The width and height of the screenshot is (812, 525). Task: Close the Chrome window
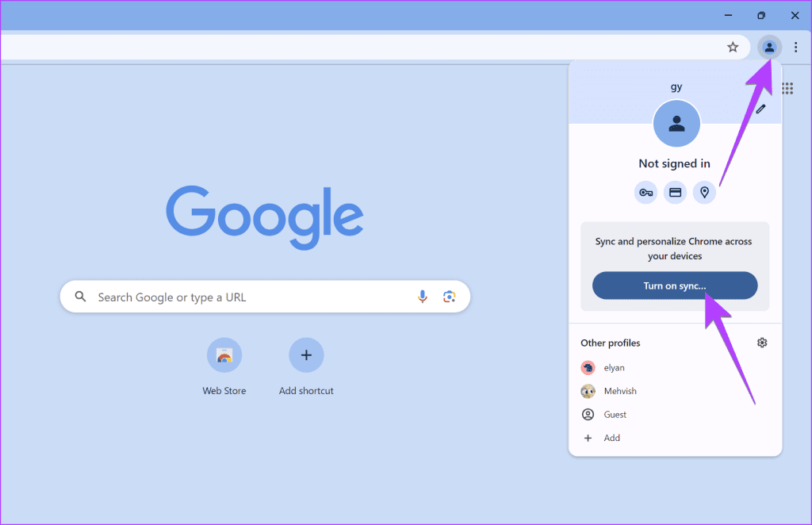[x=795, y=16]
